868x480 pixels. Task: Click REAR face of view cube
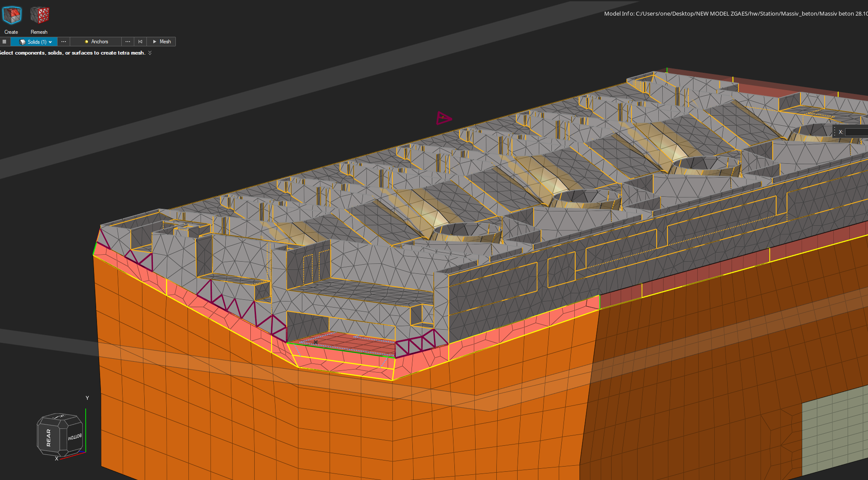(x=49, y=438)
